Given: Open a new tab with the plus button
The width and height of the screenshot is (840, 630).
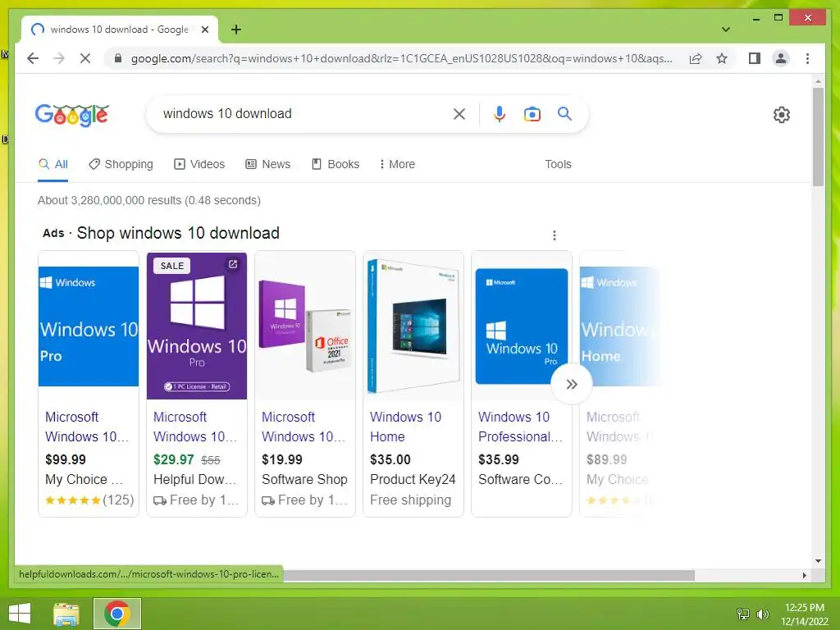Looking at the screenshot, I should coord(235,30).
